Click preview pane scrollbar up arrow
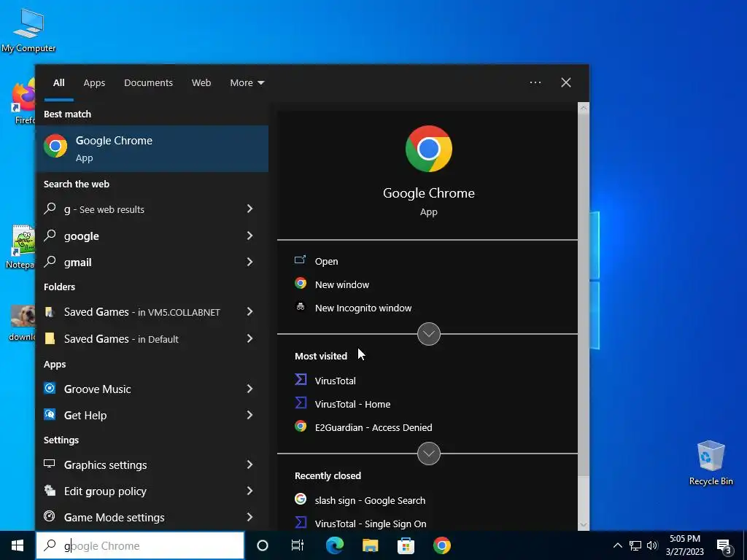 (584, 108)
